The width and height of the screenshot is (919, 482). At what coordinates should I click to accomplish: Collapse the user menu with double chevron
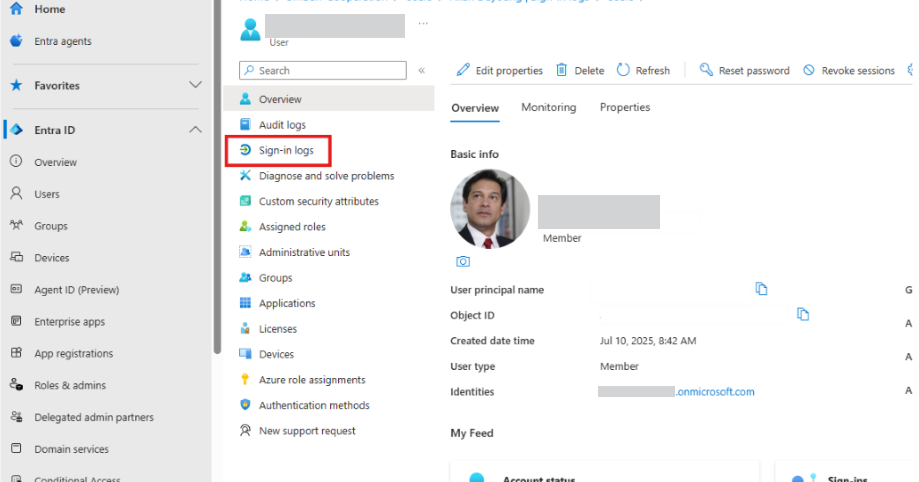pyautogui.click(x=421, y=70)
